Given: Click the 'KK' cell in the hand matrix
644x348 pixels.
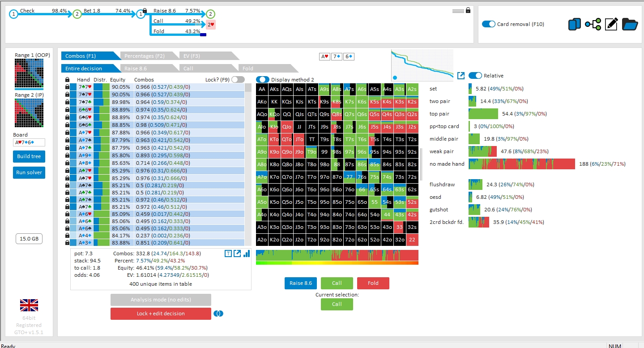Looking at the screenshot, I should point(274,102).
